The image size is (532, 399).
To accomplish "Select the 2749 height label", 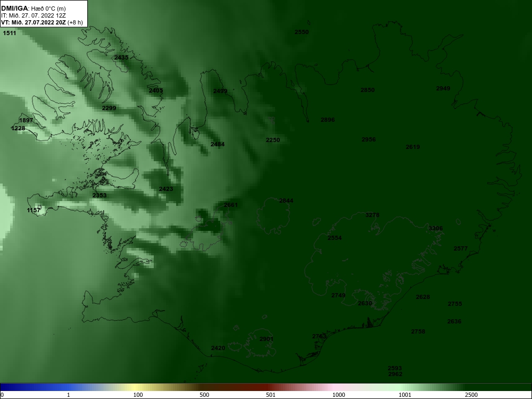I will 338,295.
